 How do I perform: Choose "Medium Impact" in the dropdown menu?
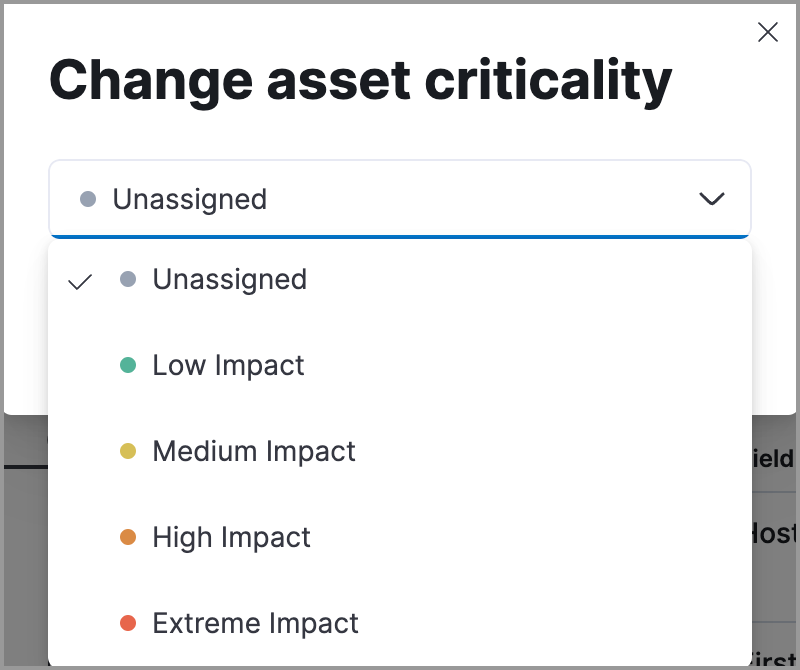tap(254, 452)
